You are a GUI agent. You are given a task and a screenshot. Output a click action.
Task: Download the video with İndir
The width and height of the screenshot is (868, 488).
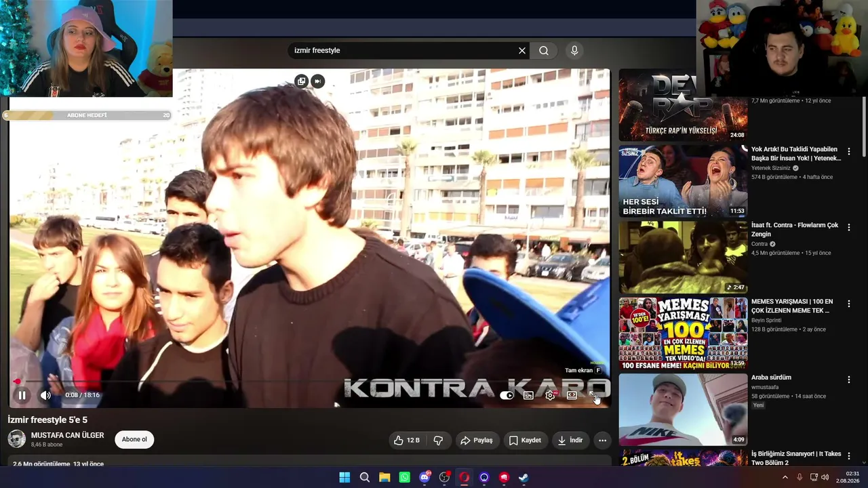click(570, 441)
